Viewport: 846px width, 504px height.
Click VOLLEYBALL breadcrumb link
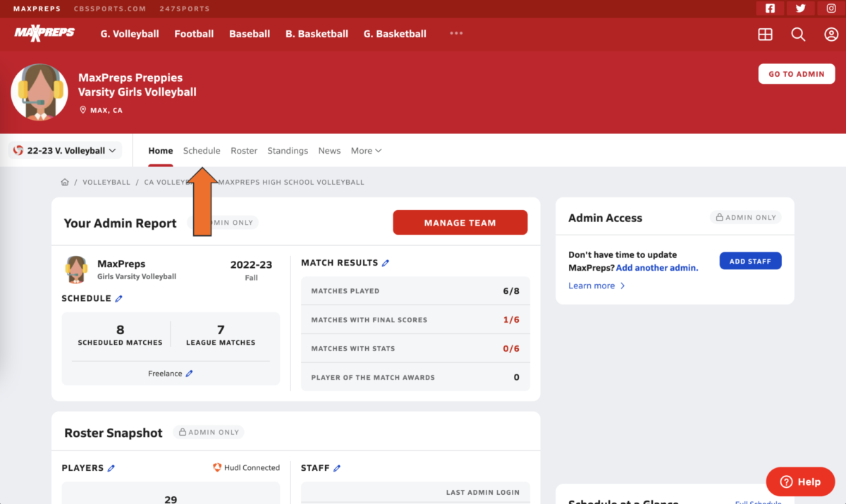106,182
